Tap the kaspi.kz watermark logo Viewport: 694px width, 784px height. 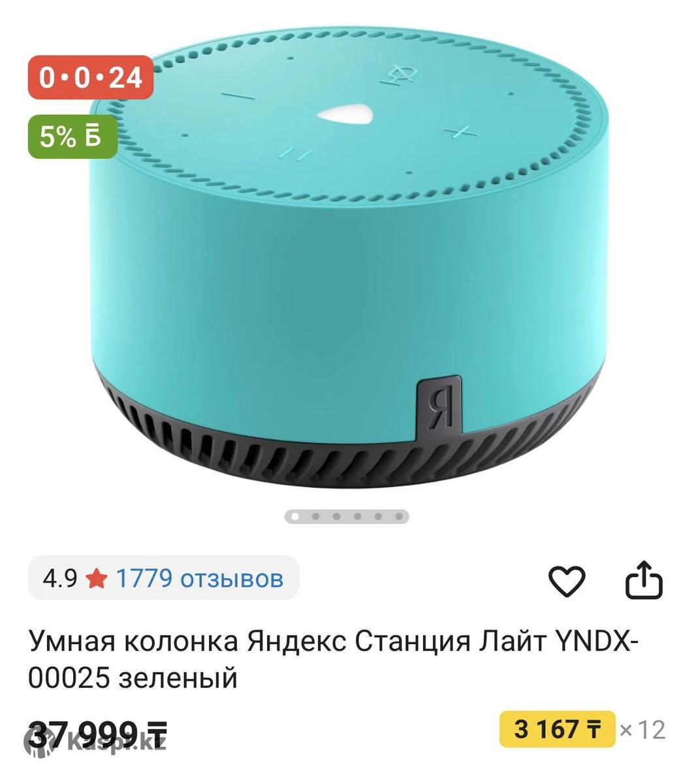click(x=96, y=742)
